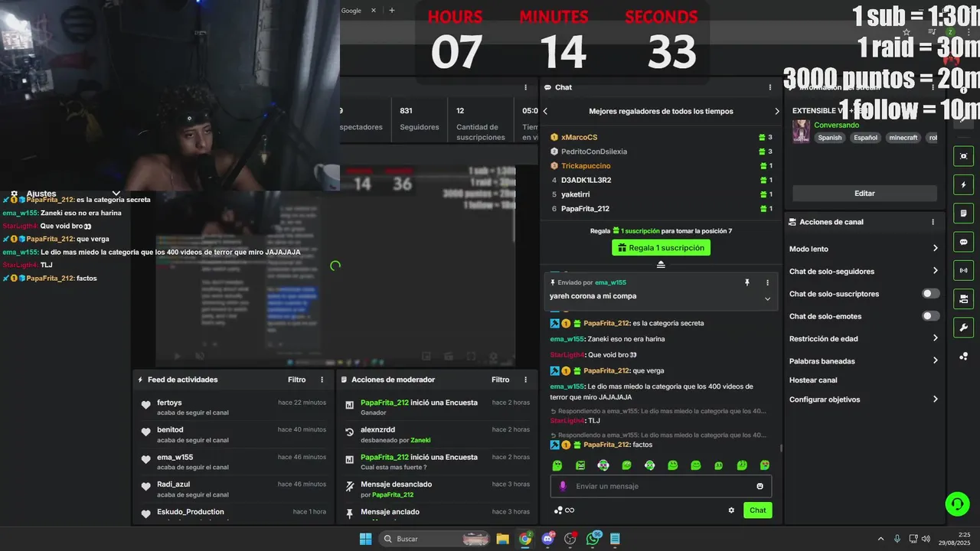Click Hostear canal
This screenshot has height=551, width=980.
pos(813,380)
